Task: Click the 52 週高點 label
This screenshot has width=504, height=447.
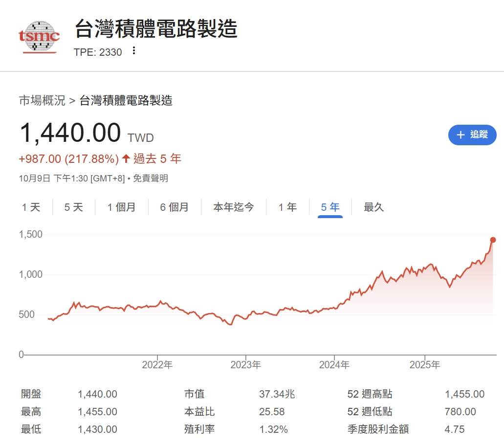Action: click(x=370, y=394)
